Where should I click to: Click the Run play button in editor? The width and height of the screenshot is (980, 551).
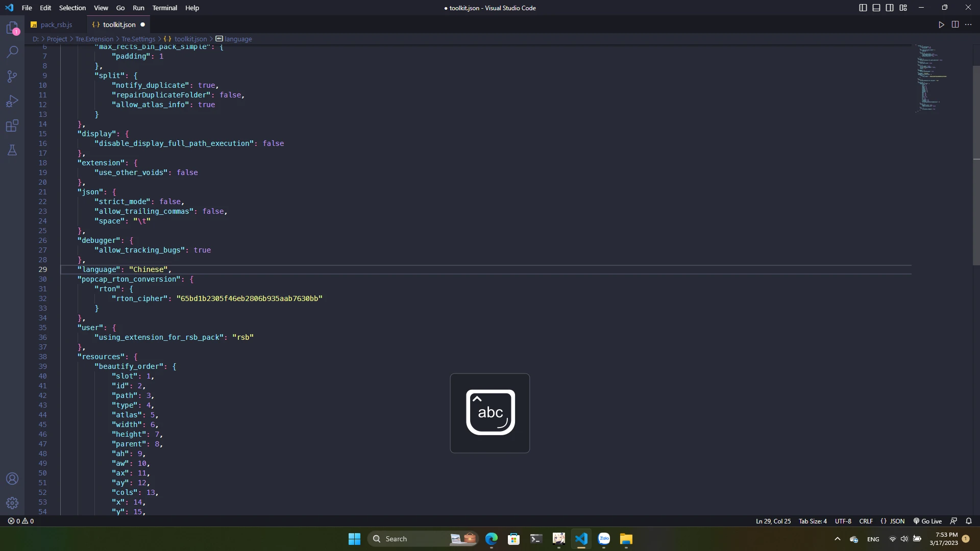(x=941, y=24)
